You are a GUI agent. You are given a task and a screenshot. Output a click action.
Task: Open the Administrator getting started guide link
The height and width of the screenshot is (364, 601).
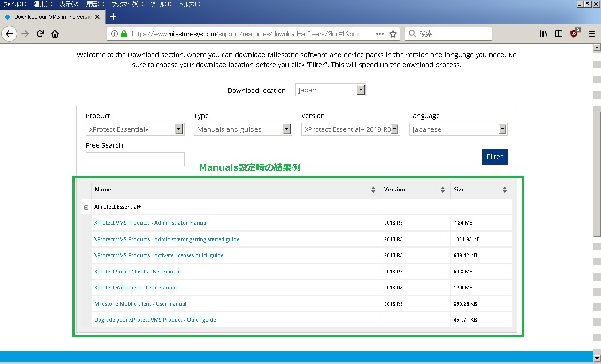167,239
